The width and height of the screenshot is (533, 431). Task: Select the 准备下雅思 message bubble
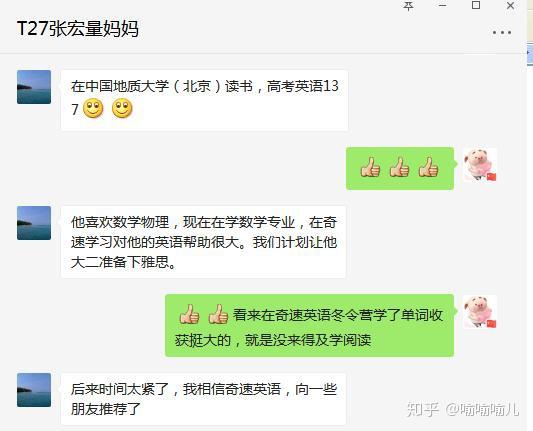(x=203, y=242)
